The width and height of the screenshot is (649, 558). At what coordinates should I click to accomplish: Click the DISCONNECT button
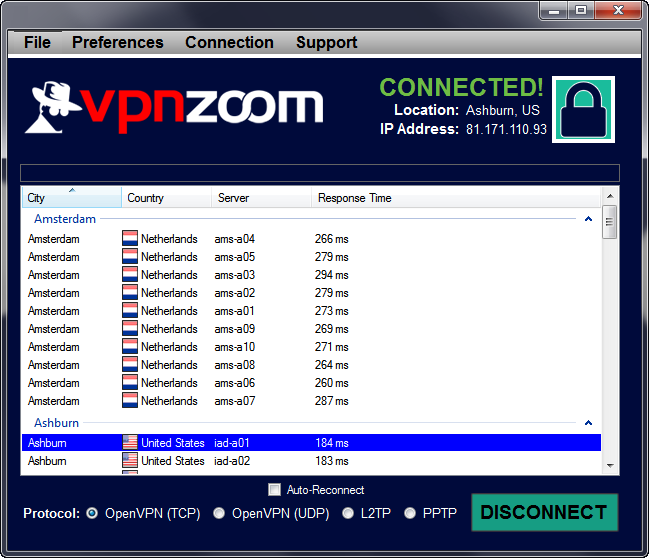544,512
